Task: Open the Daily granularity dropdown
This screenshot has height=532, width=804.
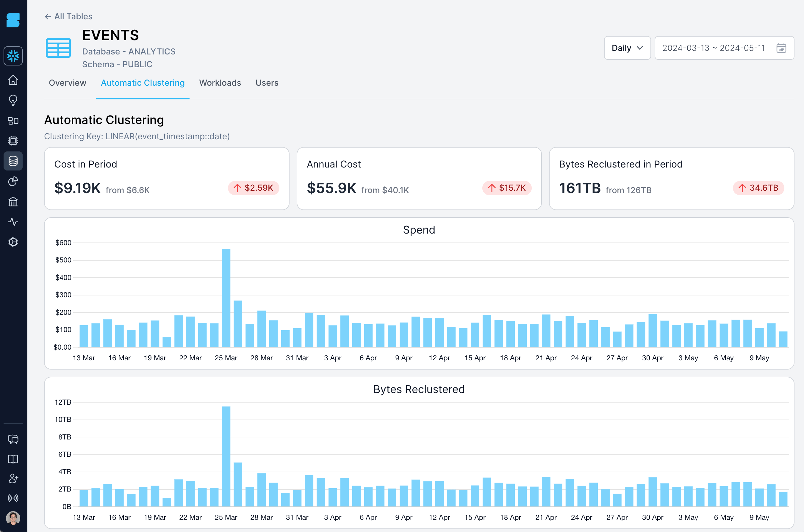Action: point(627,48)
